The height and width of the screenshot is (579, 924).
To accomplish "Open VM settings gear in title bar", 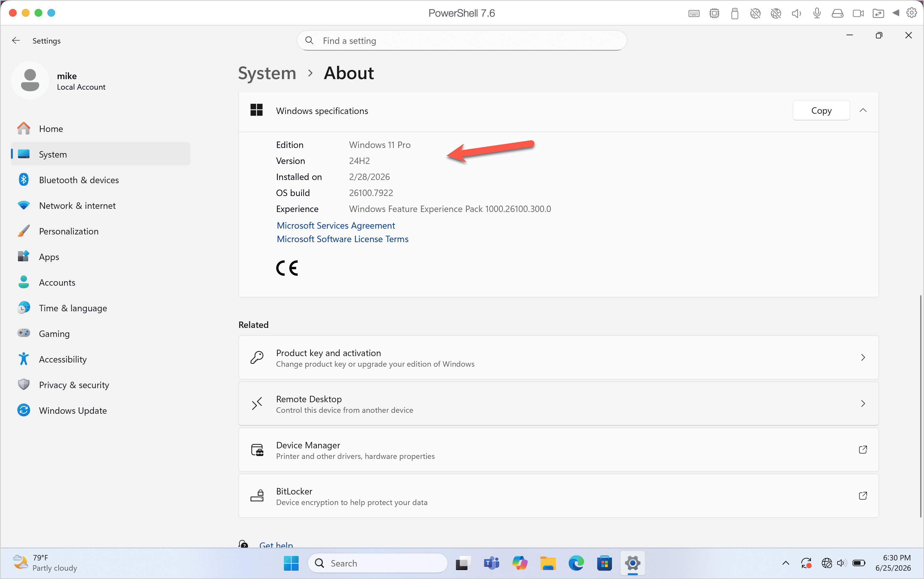I will coord(912,13).
